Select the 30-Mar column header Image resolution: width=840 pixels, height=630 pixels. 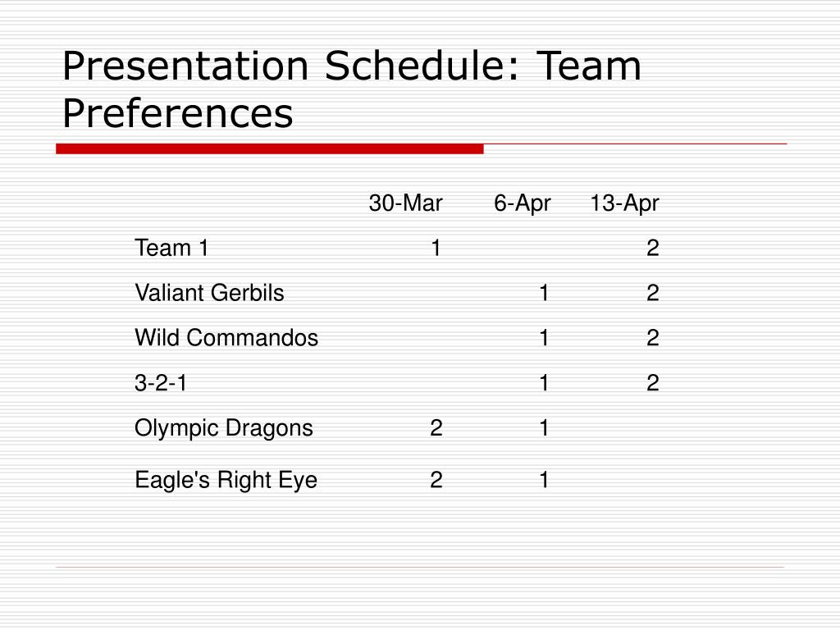click(x=405, y=203)
